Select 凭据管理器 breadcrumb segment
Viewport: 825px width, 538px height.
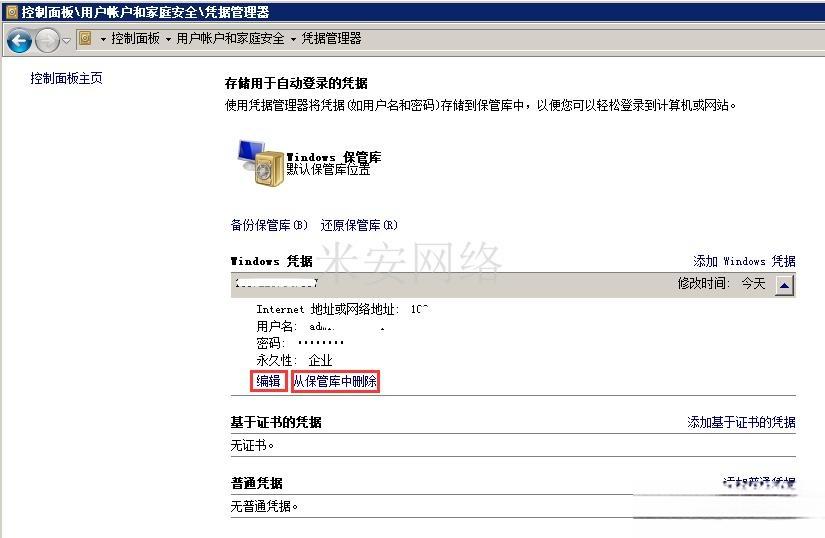pos(331,38)
